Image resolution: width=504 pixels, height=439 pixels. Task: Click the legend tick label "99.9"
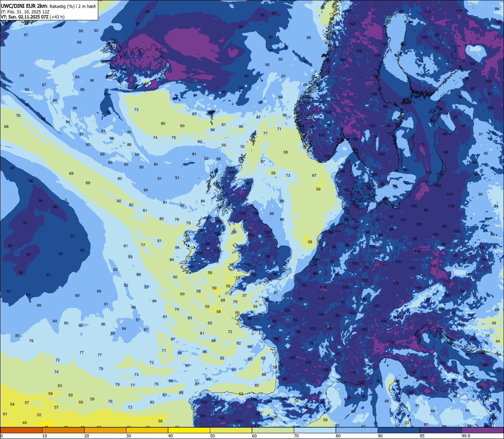tap(466, 436)
